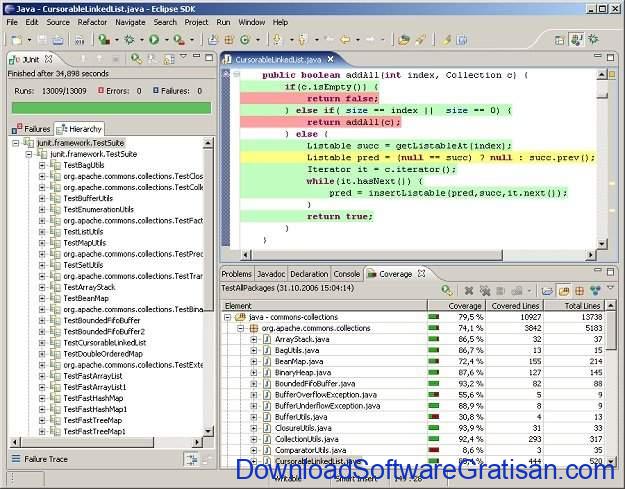
Task: Collapse the top junit.framework.TestSuite node
Action: click(x=15, y=143)
